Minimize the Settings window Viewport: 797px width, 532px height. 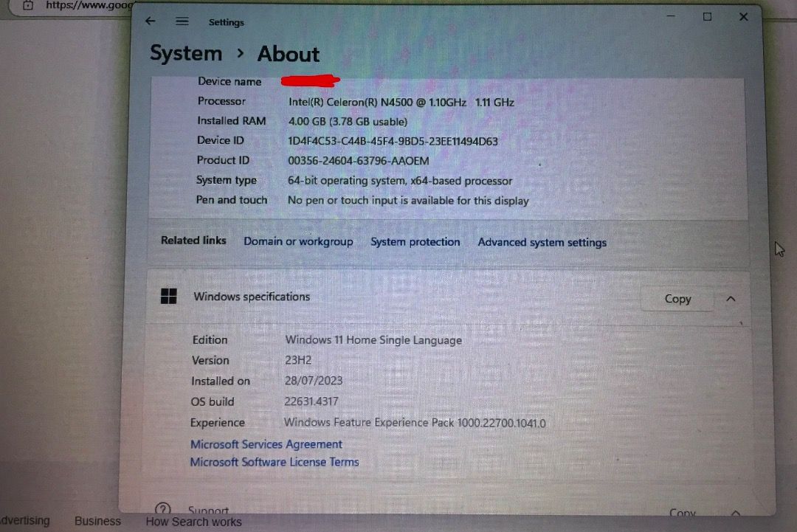671,16
